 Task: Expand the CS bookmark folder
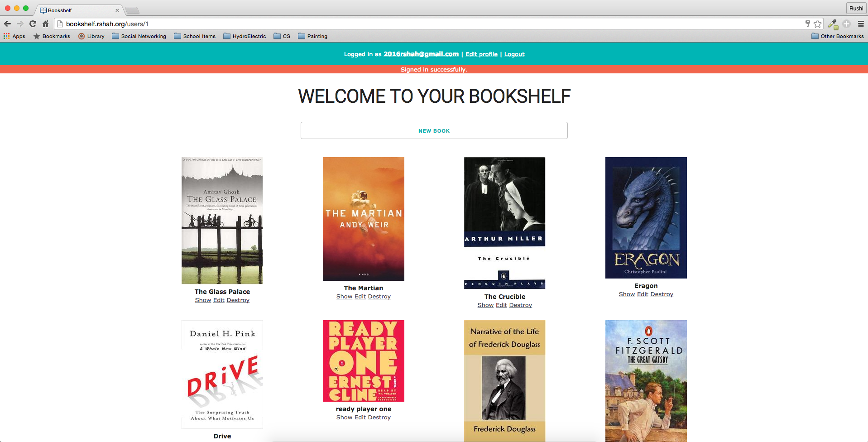(282, 36)
